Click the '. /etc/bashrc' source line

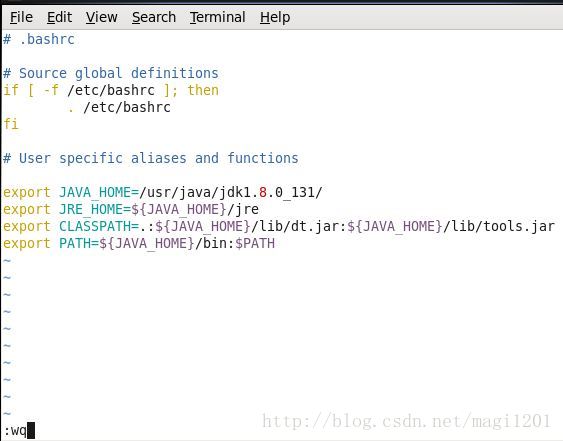(119, 107)
